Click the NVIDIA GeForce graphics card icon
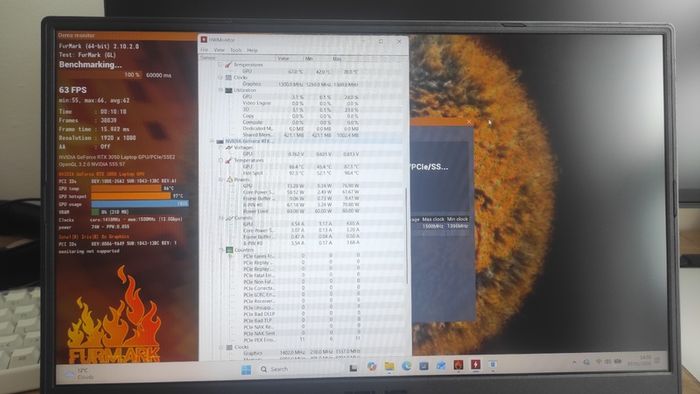 pyautogui.click(x=220, y=141)
